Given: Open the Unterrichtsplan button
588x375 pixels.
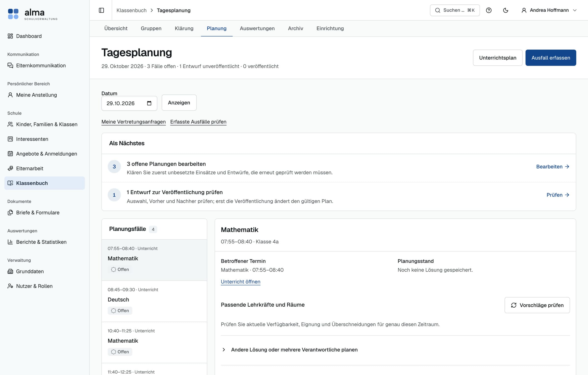Looking at the screenshot, I should tap(498, 58).
